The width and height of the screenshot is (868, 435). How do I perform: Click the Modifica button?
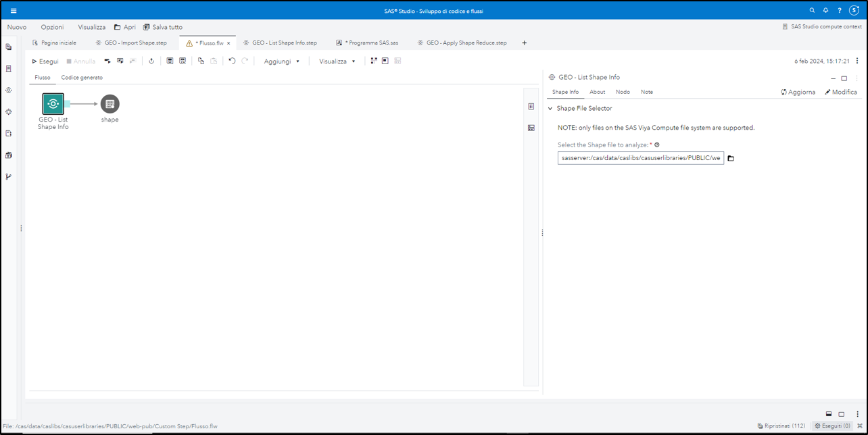coord(841,92)
